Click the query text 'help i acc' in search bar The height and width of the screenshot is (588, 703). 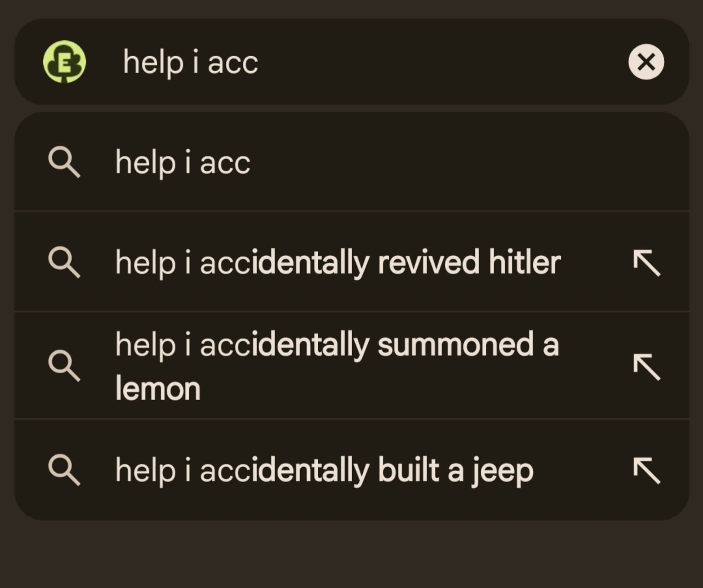tap(190, 63)
